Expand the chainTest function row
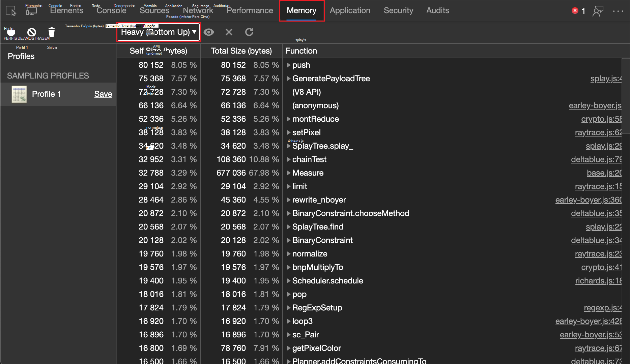This screenshot has width=630, height=364. click(x=289, y=159)
